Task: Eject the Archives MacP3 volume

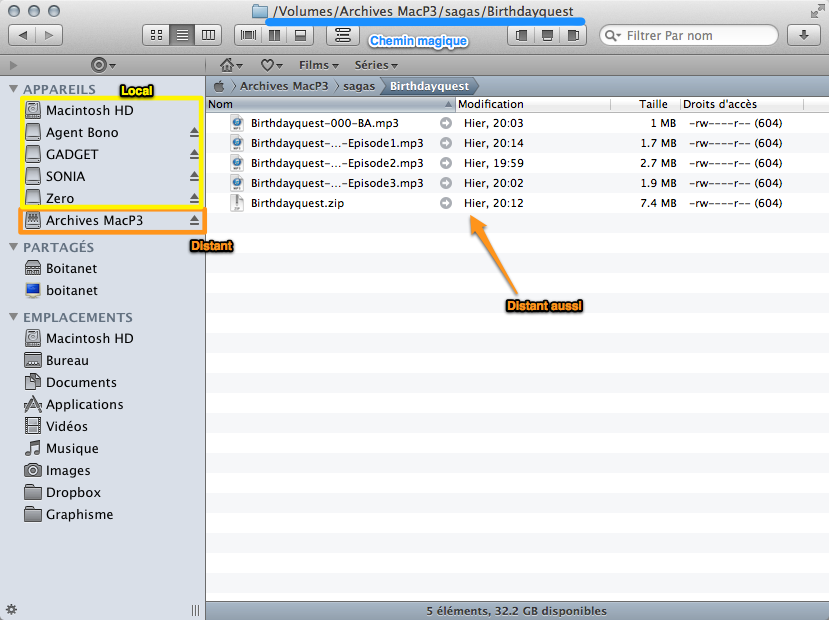Action: tap(195, 220)
